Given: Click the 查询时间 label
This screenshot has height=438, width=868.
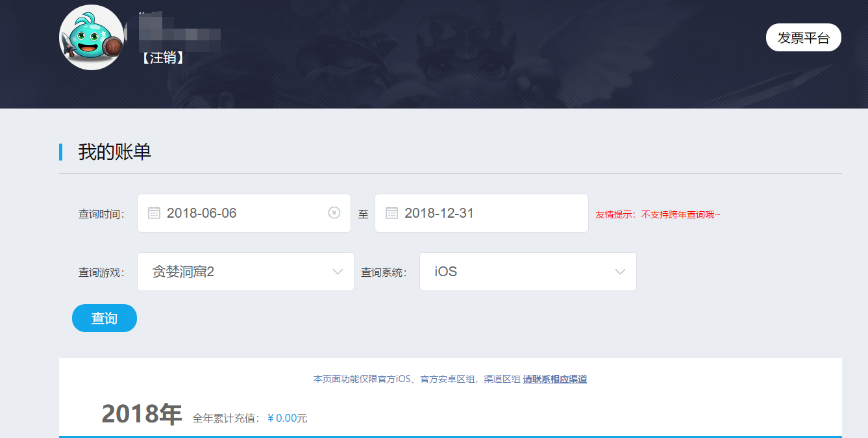Looking at the screenshot, I should 101,214.
